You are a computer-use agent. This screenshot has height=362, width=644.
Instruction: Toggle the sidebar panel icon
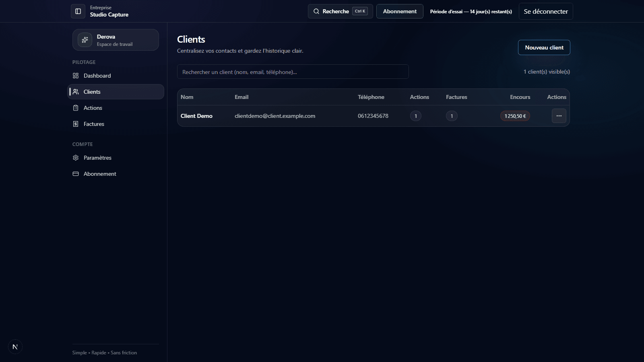tap(78, 11)
